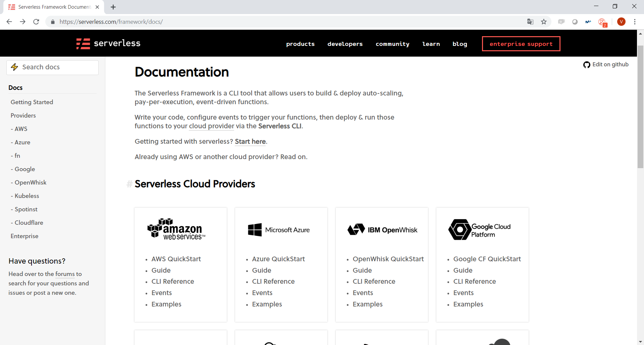Open the learn menu
The width and height of the screenshot is (644, 345).
(431, 44)
